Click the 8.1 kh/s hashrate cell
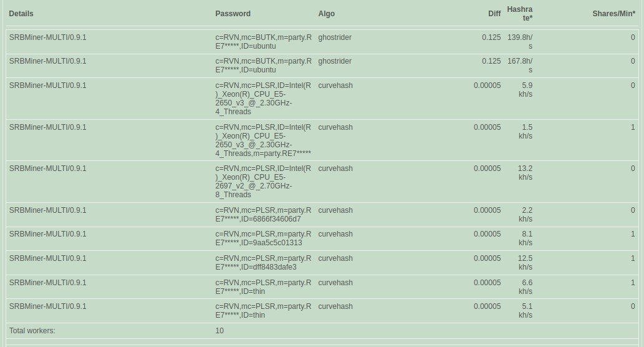 tap(525, 238)
